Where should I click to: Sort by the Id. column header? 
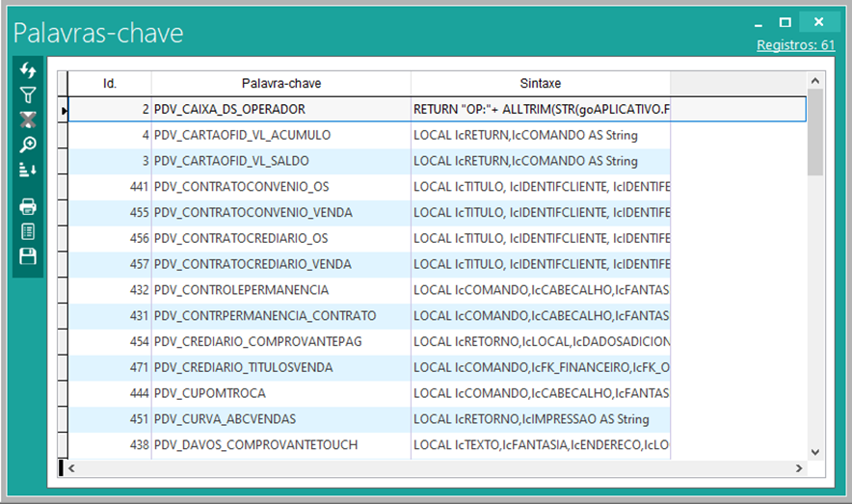(110, 84)
